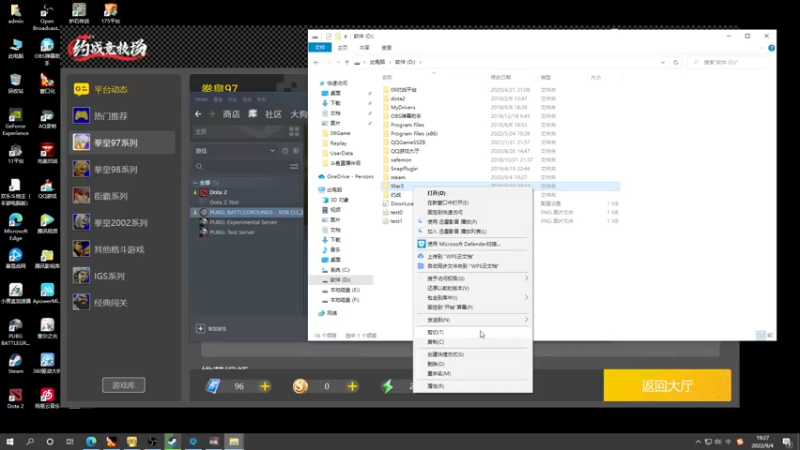Choose Microsoft Defender scan in context menu
Image resolution: width=800 pixels, height=450 pixels.
coord(472,244)
